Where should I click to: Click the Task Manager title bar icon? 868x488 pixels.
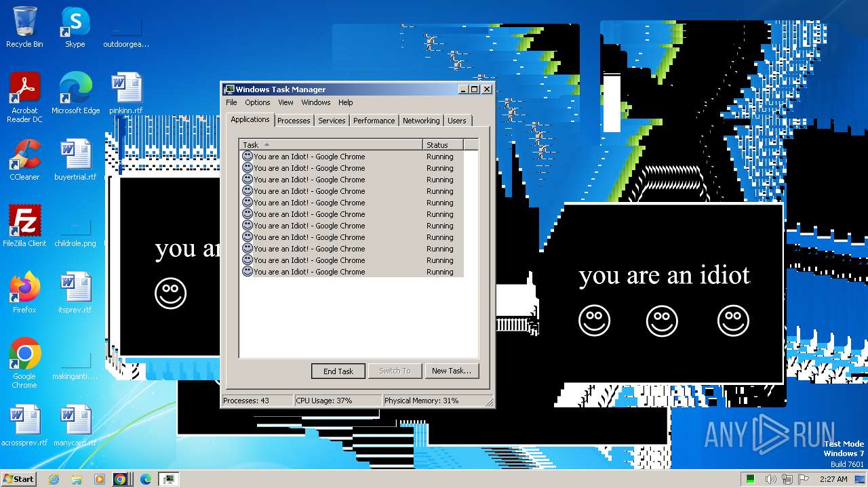[x=229, y=89]
